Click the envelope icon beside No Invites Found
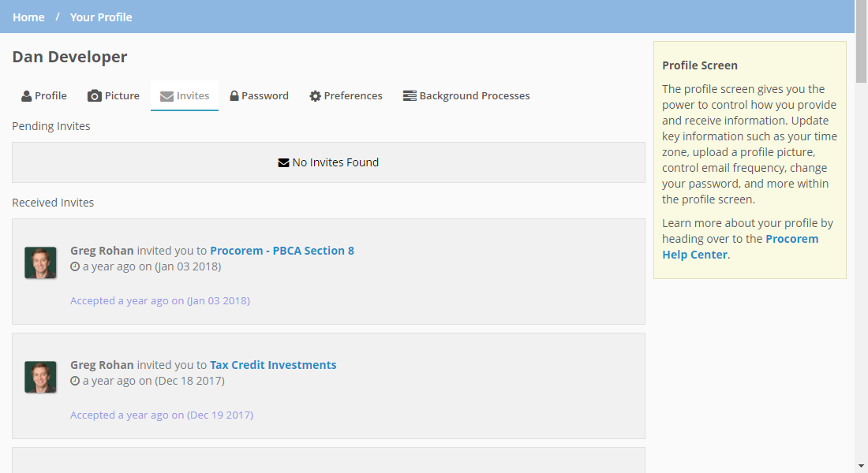 (283, 162)
